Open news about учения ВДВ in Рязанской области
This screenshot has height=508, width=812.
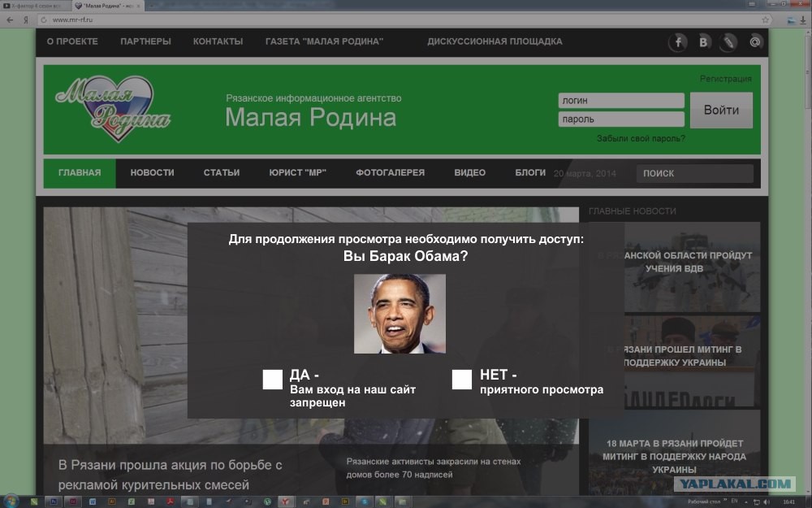coord(674,267)
